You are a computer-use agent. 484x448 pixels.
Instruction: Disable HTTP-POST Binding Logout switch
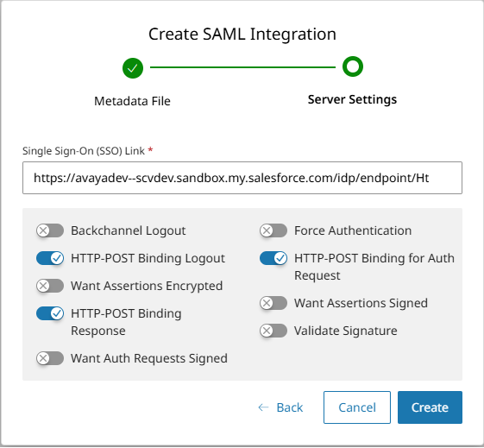(x=50, y=258)
